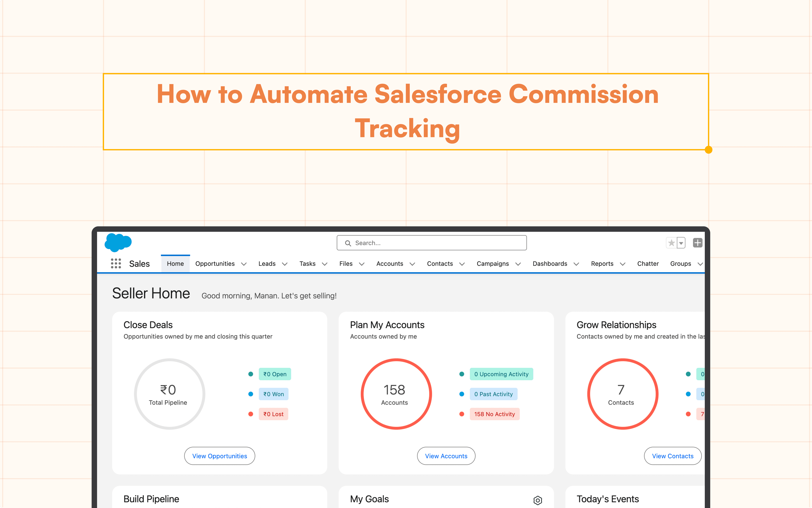
Task: Click the Plan My Accounts card title
Action: (x=387, y=325)
